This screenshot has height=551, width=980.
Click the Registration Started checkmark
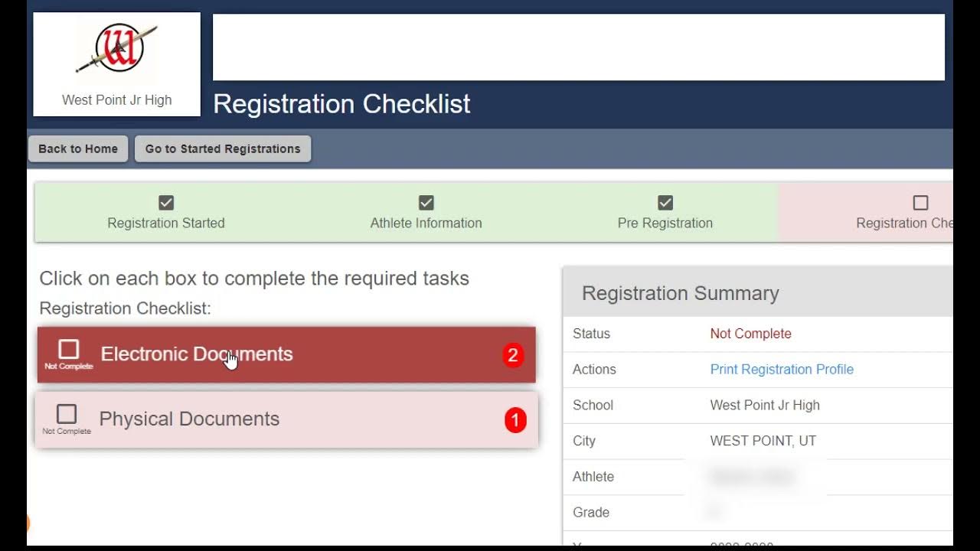tap(166, 203)
